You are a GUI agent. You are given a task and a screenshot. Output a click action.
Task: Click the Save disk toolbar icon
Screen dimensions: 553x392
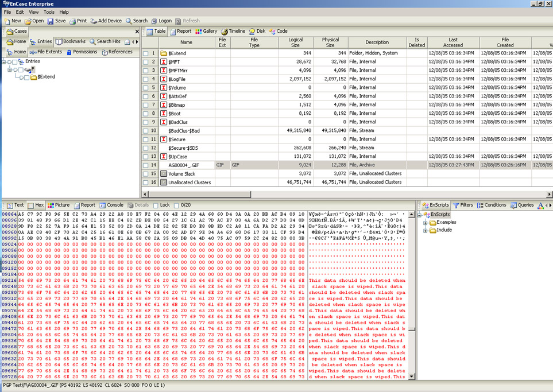51,21
